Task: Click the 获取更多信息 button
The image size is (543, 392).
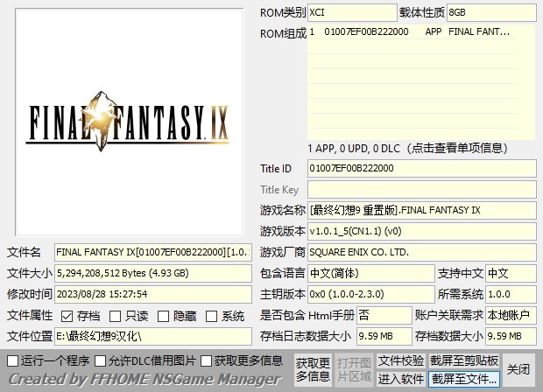Action: [x=313, y=370]
